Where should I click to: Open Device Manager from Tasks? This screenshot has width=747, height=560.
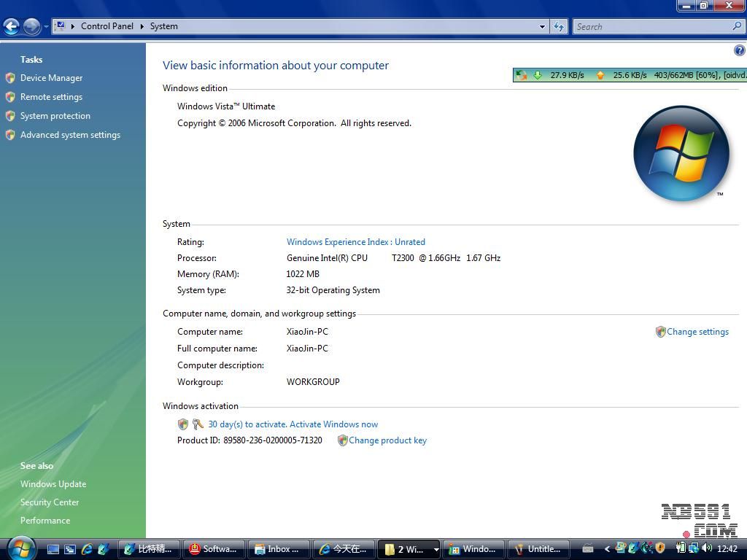coord(51,78)
